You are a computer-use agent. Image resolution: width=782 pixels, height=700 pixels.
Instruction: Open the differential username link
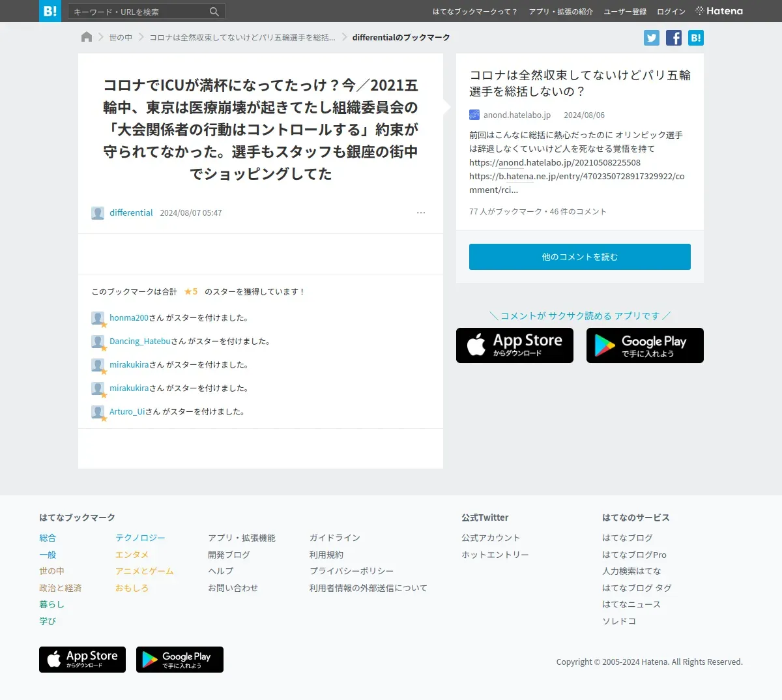(x=131, y=213)
